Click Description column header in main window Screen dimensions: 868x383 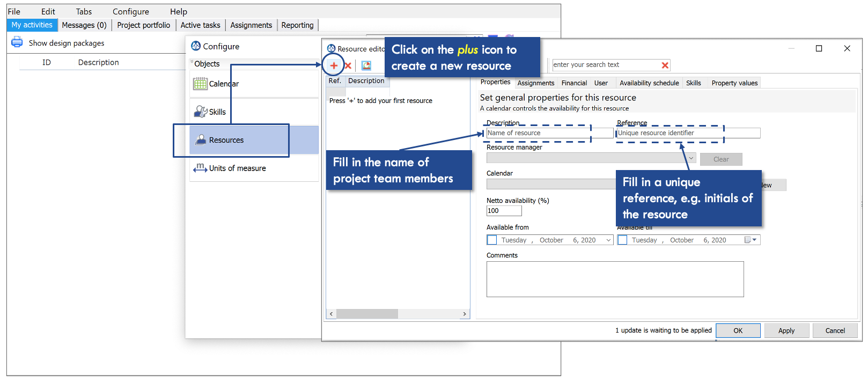click(x=99, y=62)
